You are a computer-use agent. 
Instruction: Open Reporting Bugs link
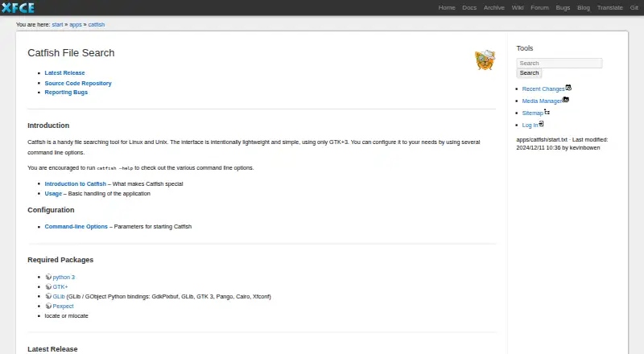pyautogui.click(x=66, y=92)
